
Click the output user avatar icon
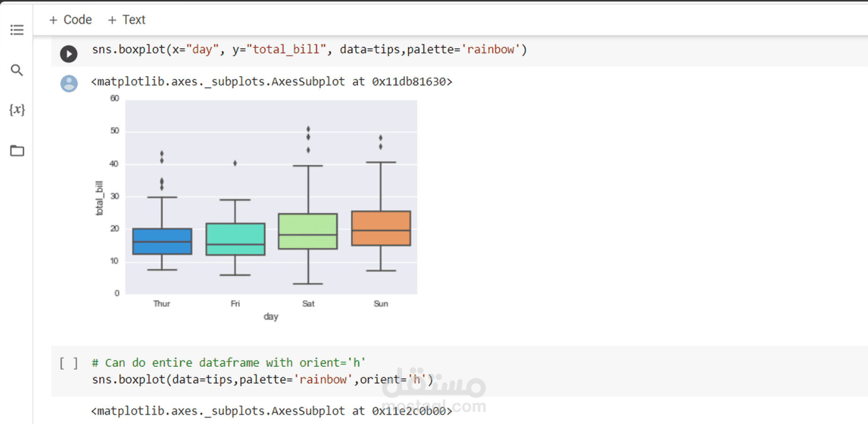pyautogui.click(x=69, y=84)
